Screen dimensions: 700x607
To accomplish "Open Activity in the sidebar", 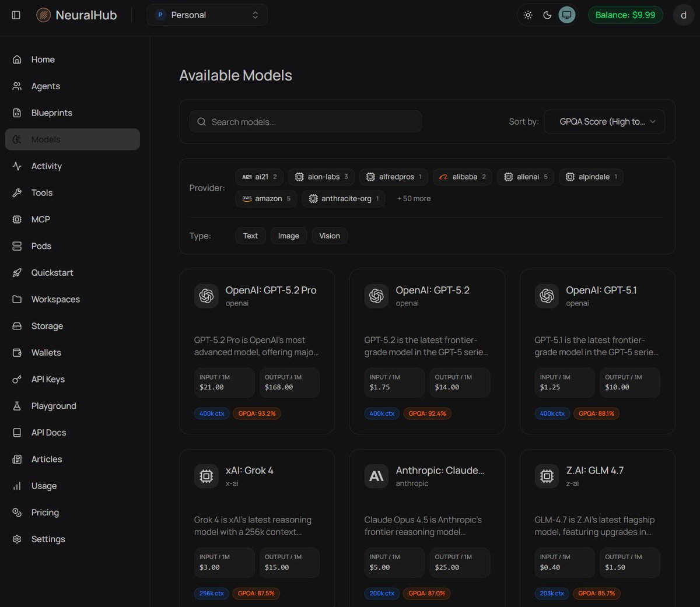I will click(x=72, y=166).
